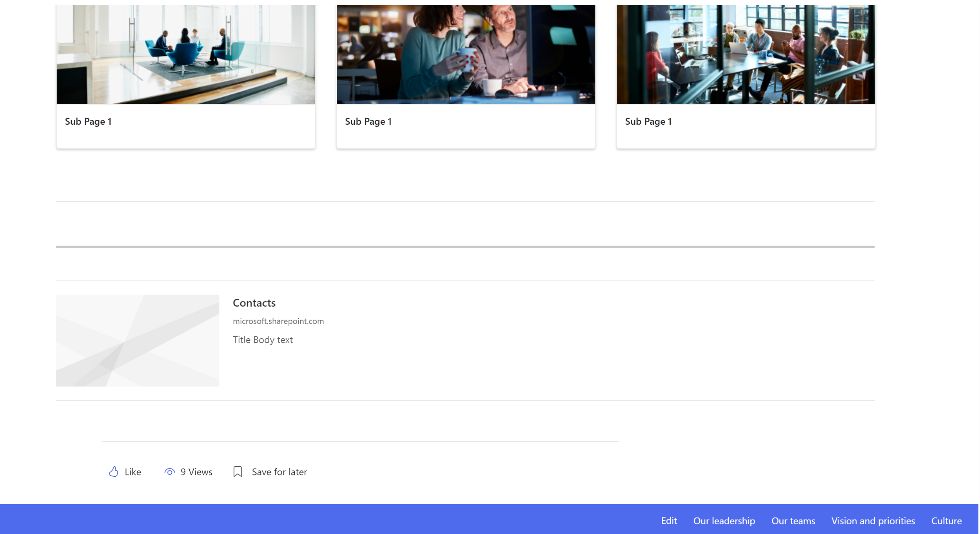Image resolution: width=980 pixels, height=534 pixels.
Task: Click Title Body text description
Action: [263, 340]
